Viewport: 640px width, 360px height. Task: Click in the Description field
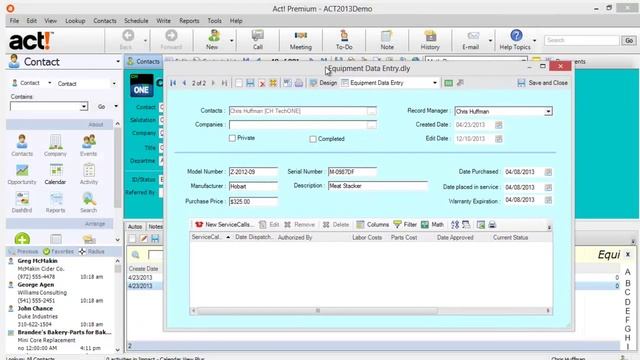[378, 186]
